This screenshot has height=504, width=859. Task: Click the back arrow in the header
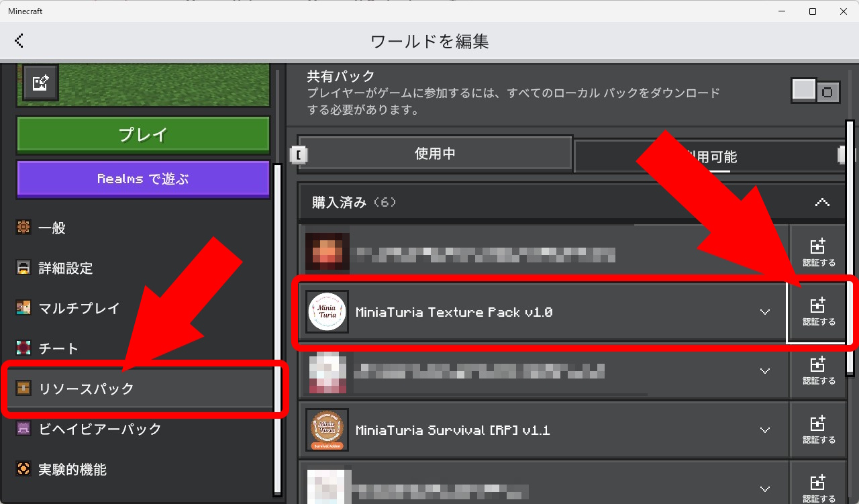[19, 41]
